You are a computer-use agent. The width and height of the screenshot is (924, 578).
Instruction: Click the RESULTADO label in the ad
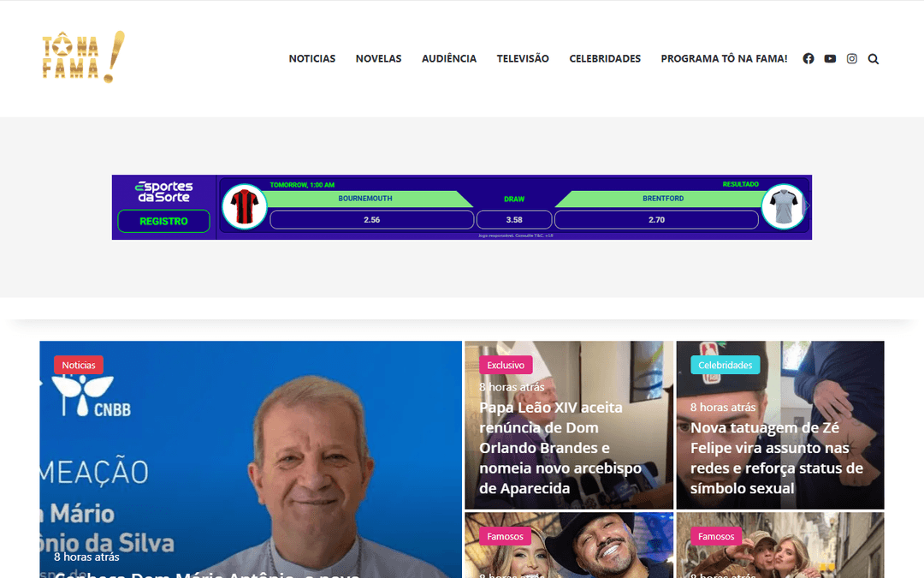pos(740,184)
